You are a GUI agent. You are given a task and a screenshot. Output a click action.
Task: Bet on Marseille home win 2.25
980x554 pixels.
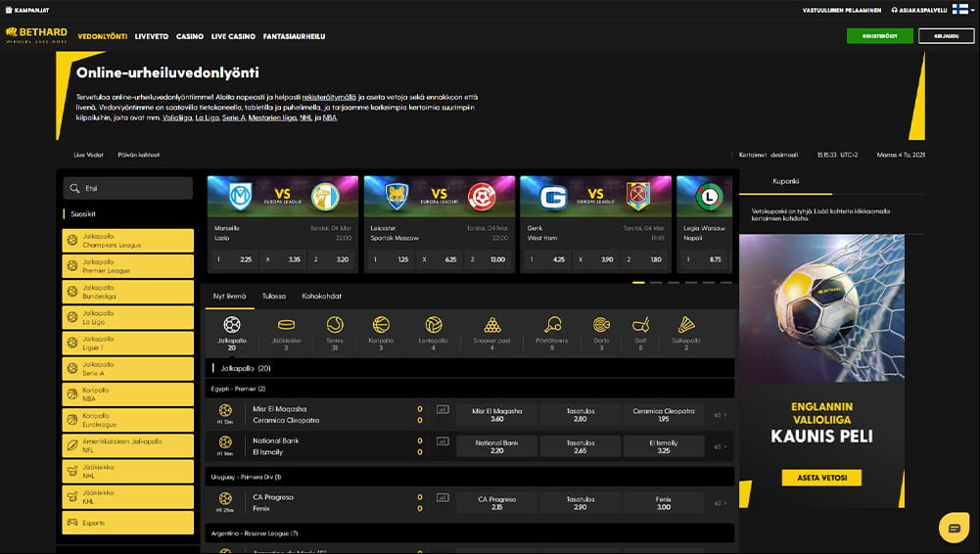234,259
